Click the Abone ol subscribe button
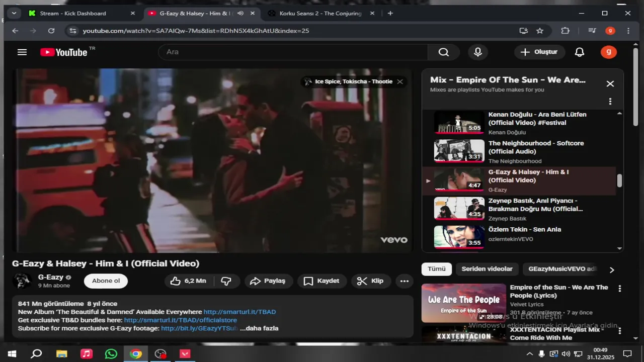Screen dimensions: 644x362 pos(106,281)
